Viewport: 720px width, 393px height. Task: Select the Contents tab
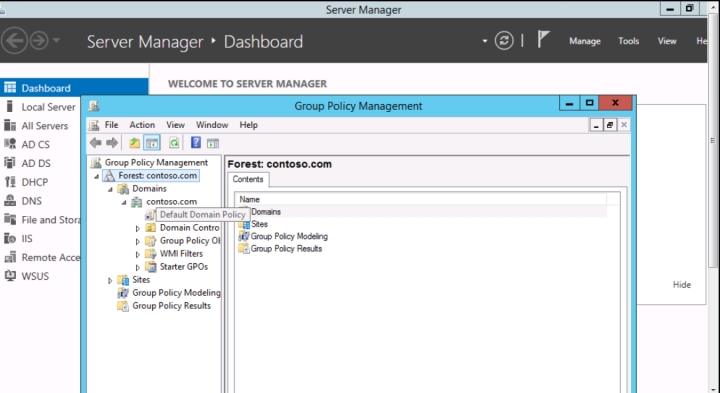[248, 180]
